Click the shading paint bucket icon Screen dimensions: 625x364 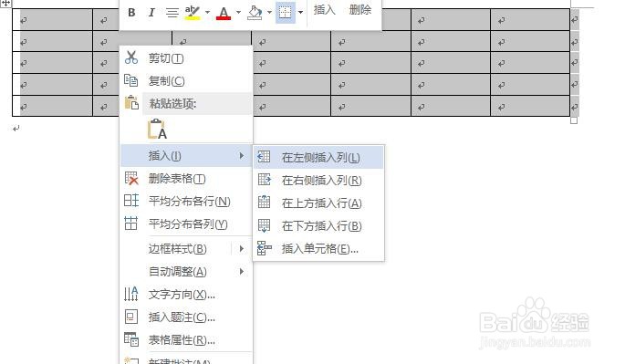(x=255, y=13)
